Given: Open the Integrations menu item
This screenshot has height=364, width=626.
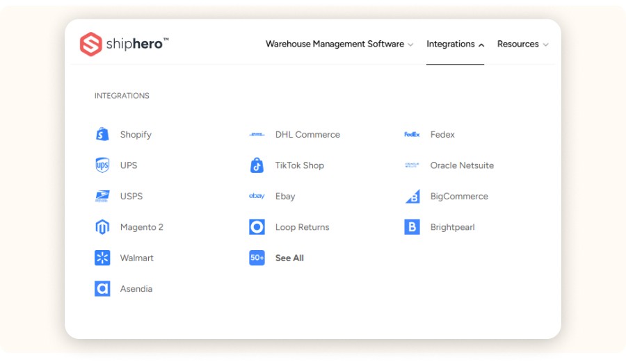Looking at the screenshot, I should (x=455, y=44).
